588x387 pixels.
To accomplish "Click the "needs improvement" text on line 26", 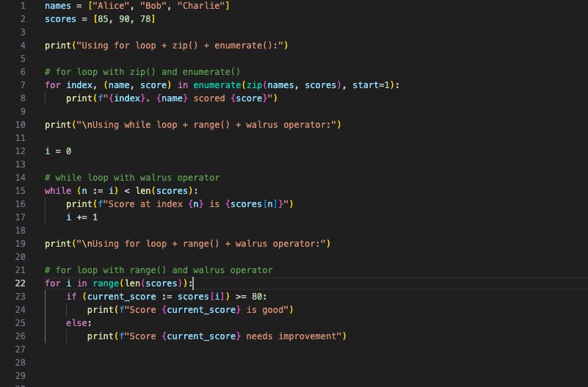I will pos(291,336).
